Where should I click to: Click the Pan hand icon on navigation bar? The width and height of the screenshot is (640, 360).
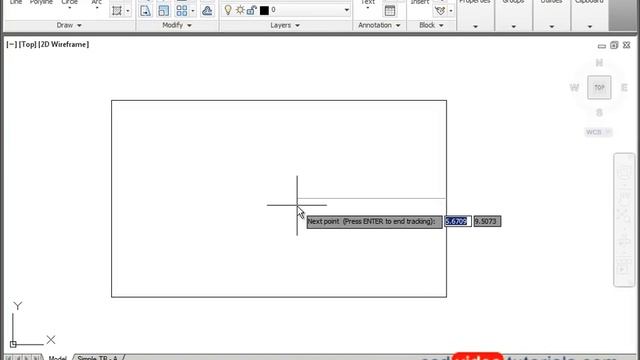click(x=624, y=196)
